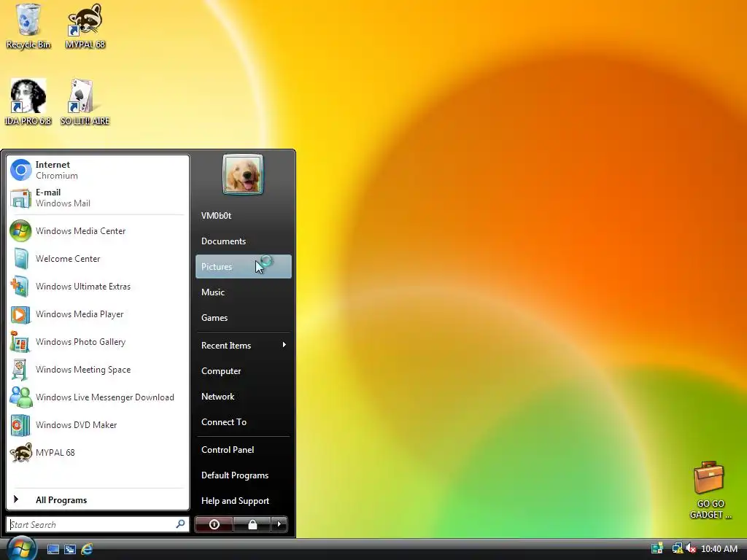Click Switch between windows quick launch icon
Viewport: 747px width, 560px height.
(x=70, y=549)
